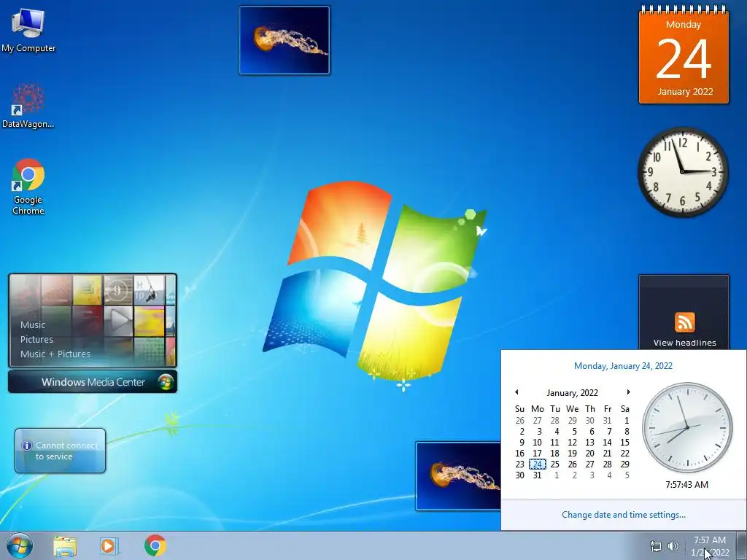Open the volume speaker tray icon

tap(673, 546)
